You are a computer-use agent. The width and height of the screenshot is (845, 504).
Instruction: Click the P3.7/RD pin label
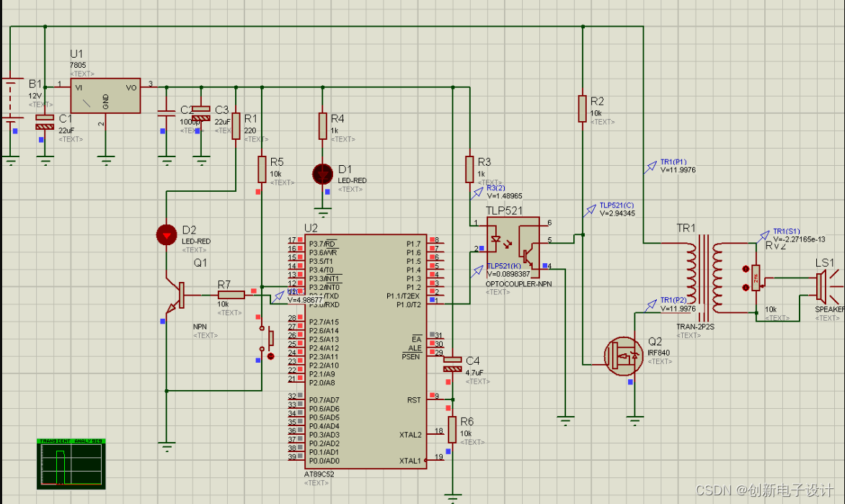pyautogui.click(x=323, y=244)
